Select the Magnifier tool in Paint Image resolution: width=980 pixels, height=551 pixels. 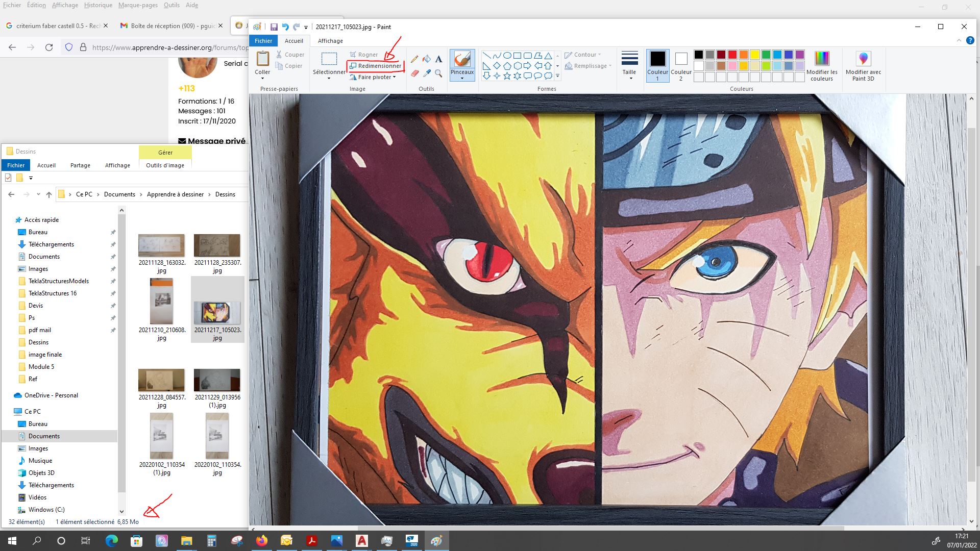(438, 73)
